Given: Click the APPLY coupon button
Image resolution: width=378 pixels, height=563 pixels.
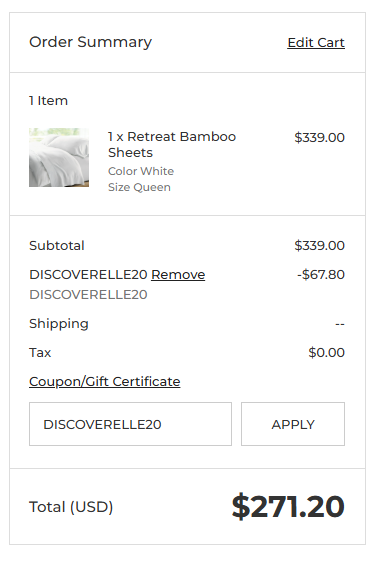Looking at the screenshot, I should pos(293,424).
